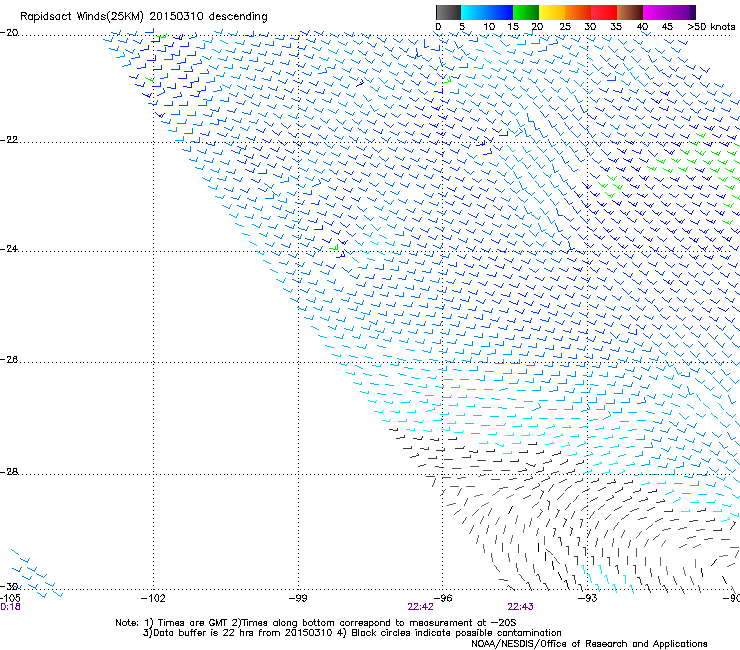
Task: Click the '-26' latitude axis label
Action: coord(9,360)
